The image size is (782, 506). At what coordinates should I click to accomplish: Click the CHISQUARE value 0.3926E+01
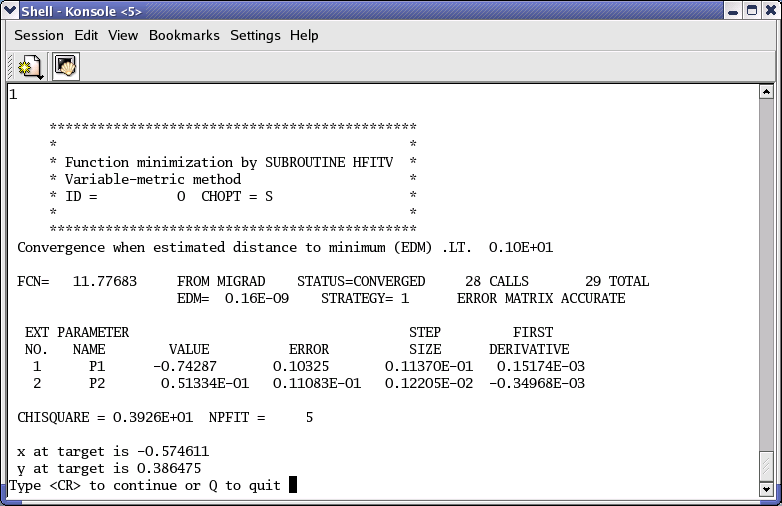pyautogui.click(x=153, y=417)
